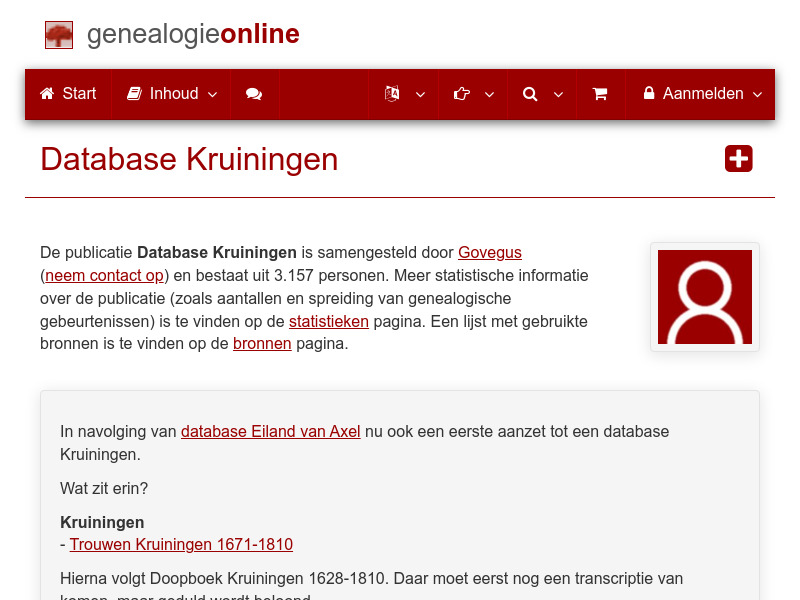Open Trouwen Kruiningen 1671-1810
Image resolution: width=800 pixels, height=600 pixels.
(181, 544)
